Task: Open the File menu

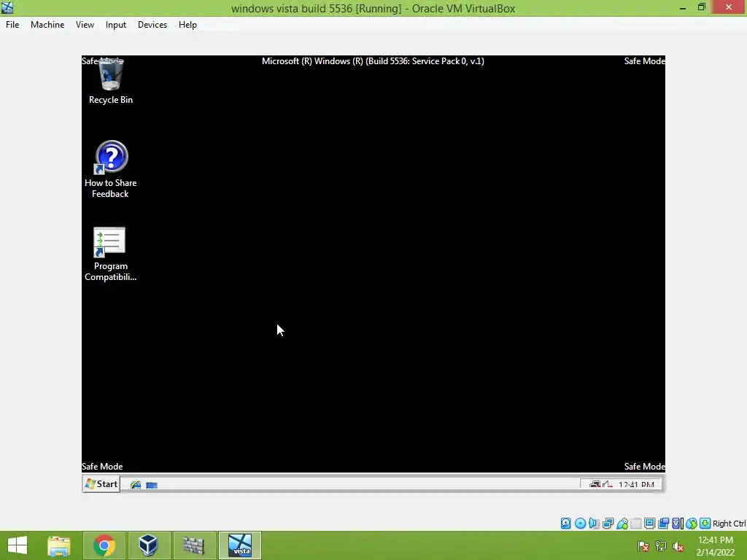Action: coord(12,25)
